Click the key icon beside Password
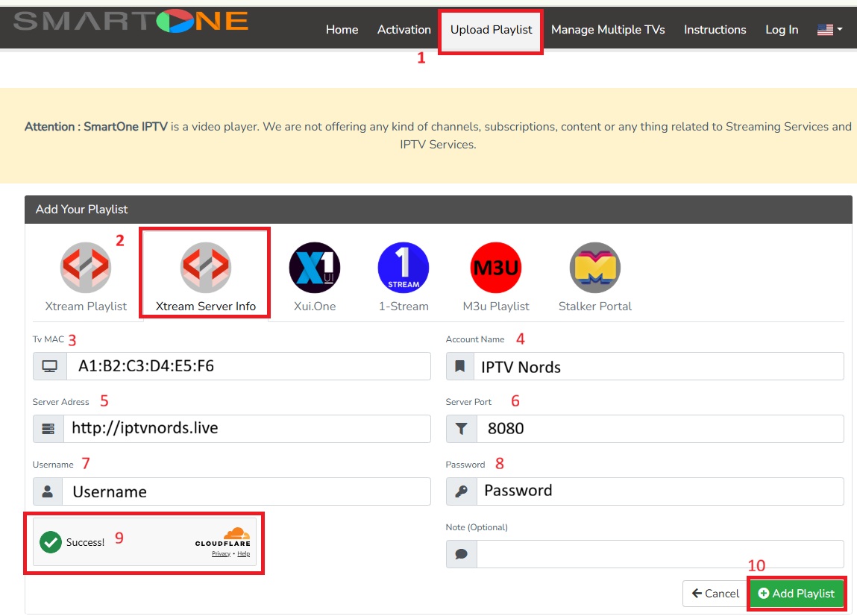Viewport: 857px width, 616px height. click(461, 491)
